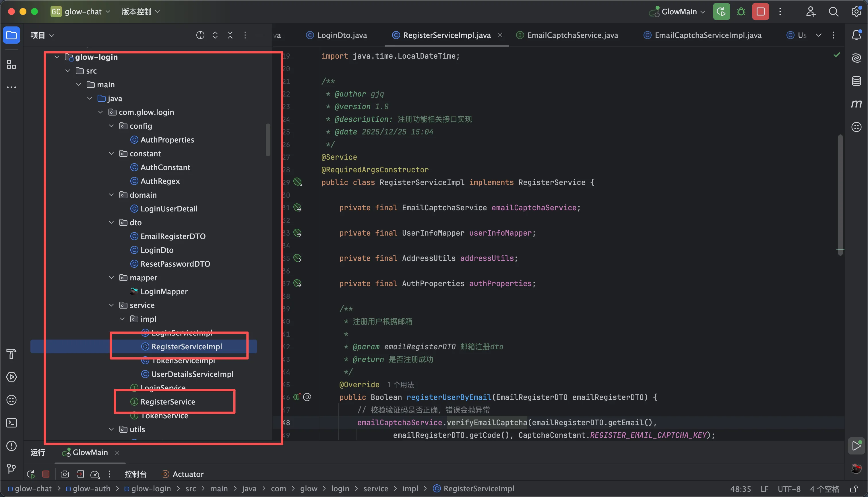Click the collapse all icon in project panel
Screen dimensions: 868x497
(230, 35)
